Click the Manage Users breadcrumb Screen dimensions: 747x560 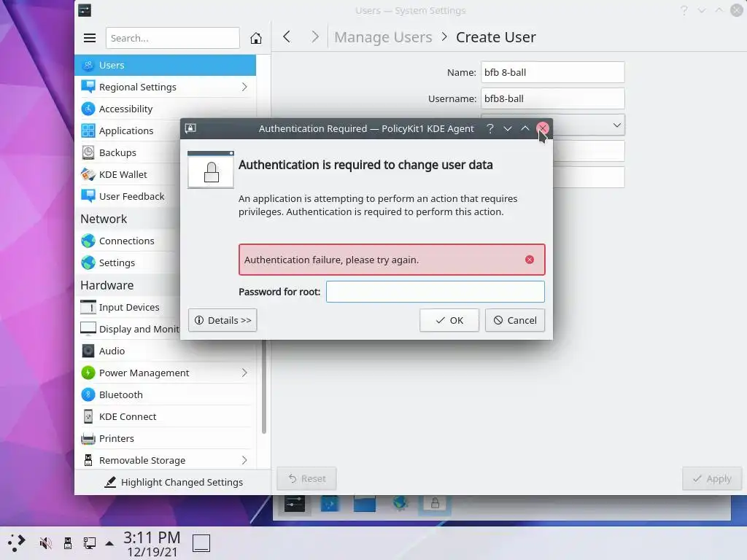[383, 37]
